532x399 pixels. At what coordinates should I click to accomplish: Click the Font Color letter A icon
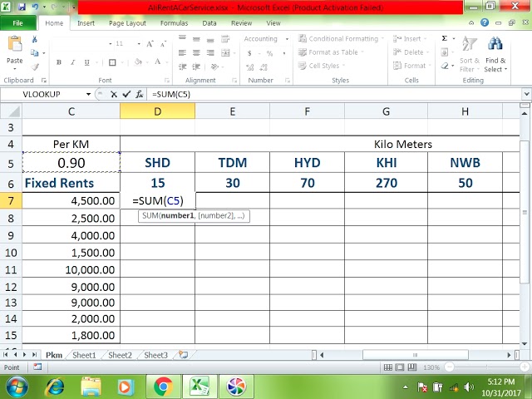(x=158, y=62)
